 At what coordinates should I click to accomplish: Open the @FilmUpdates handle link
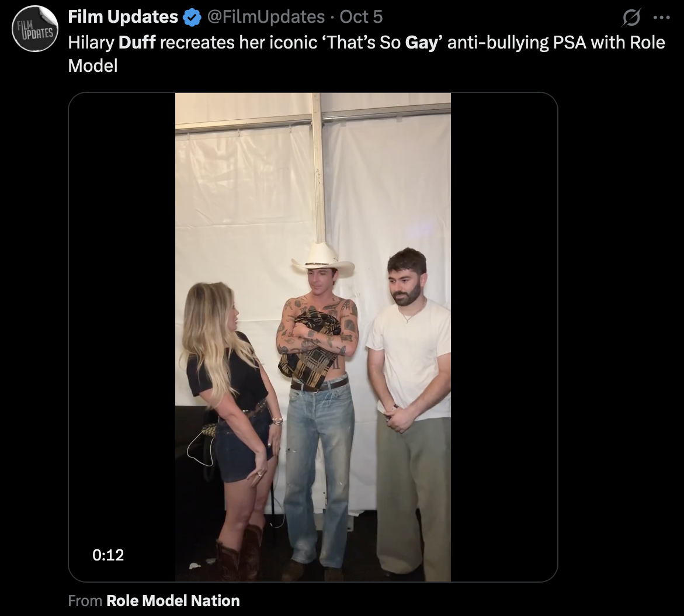266,17
